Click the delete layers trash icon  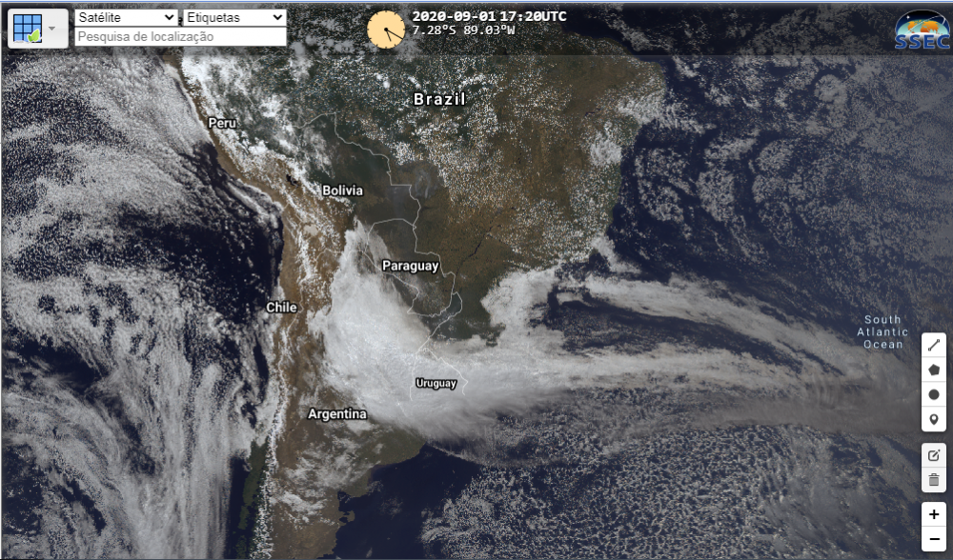(x=934, y=480)
